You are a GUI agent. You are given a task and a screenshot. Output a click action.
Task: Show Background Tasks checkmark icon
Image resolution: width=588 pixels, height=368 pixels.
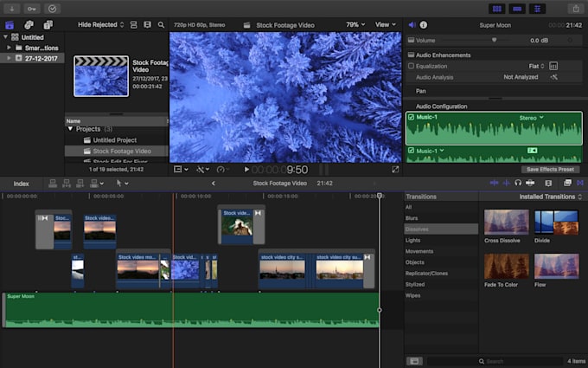pos(52,9)
